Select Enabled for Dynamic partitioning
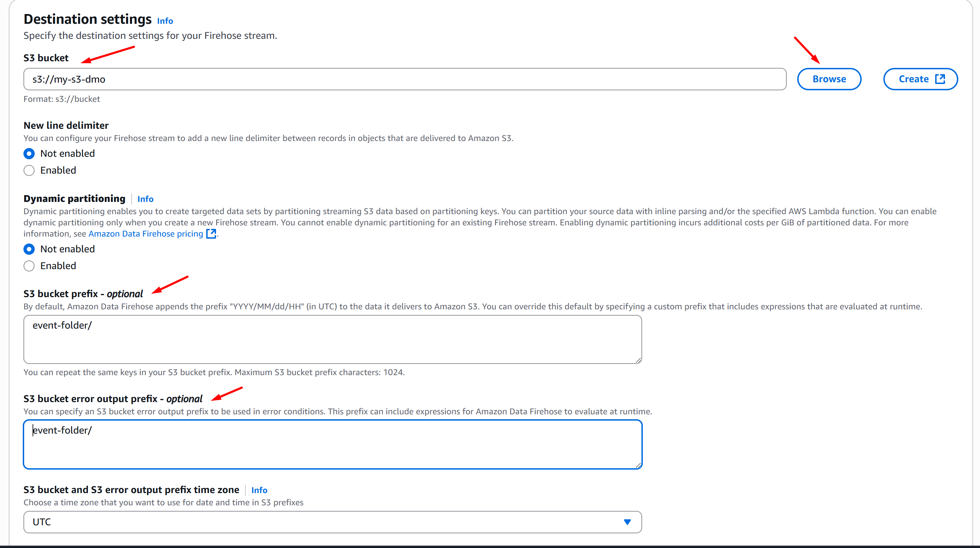 (x=29, y=266)
